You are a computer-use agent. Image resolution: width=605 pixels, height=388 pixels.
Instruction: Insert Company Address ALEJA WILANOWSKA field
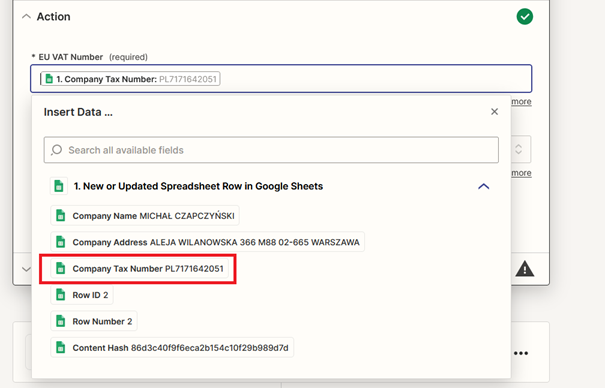pos(208,242)
